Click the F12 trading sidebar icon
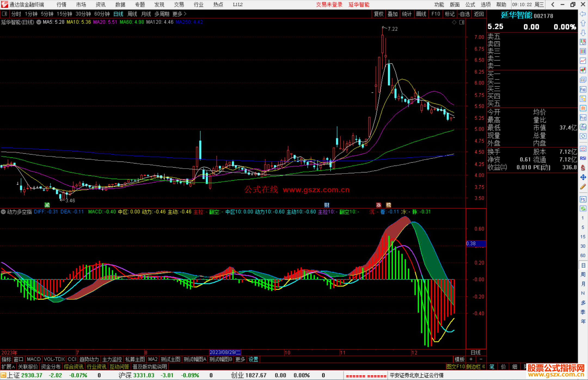 [583, 118]
